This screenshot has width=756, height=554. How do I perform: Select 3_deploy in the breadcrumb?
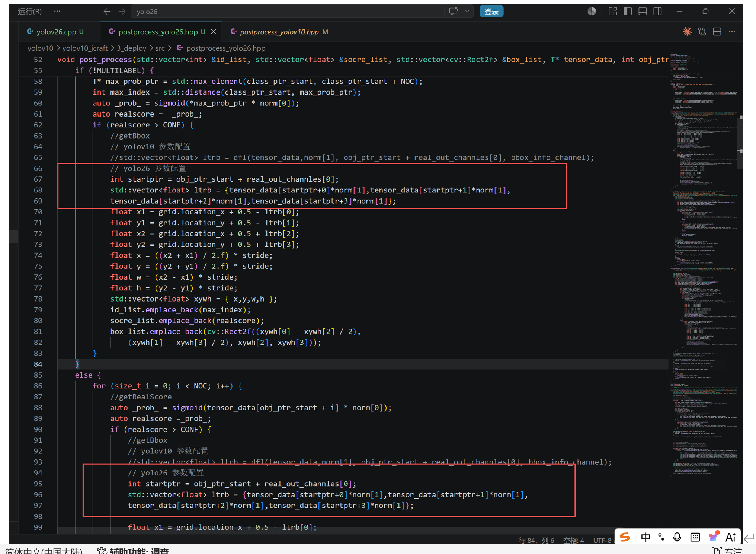tap(131, 48)
